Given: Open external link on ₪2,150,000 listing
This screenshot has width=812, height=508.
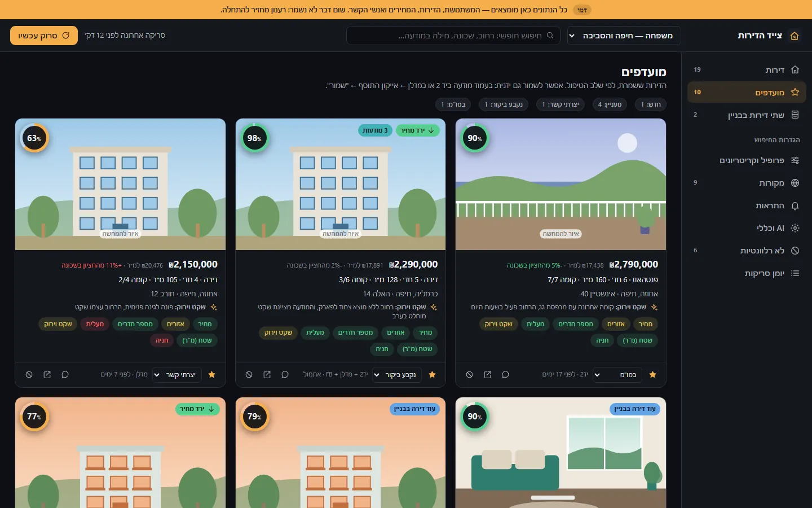Looking at the screenshot, I should pyautogui.click(x=47, y=375).
